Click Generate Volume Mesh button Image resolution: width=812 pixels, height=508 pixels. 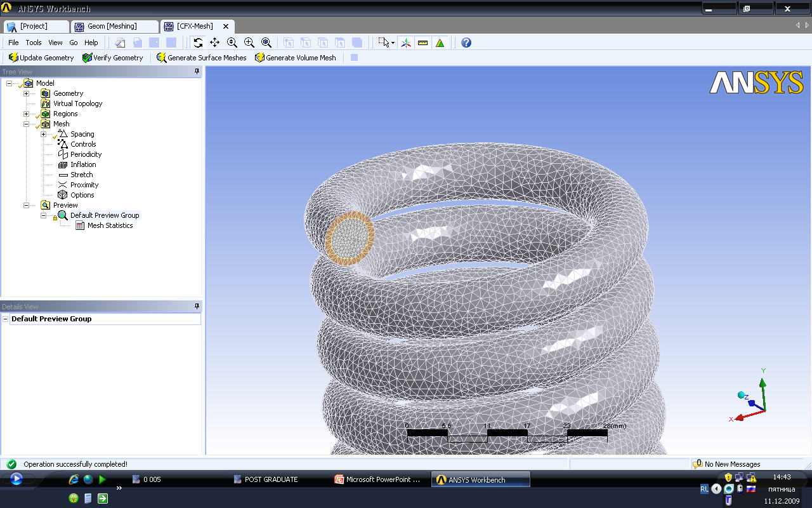click(x=296, y=58)
